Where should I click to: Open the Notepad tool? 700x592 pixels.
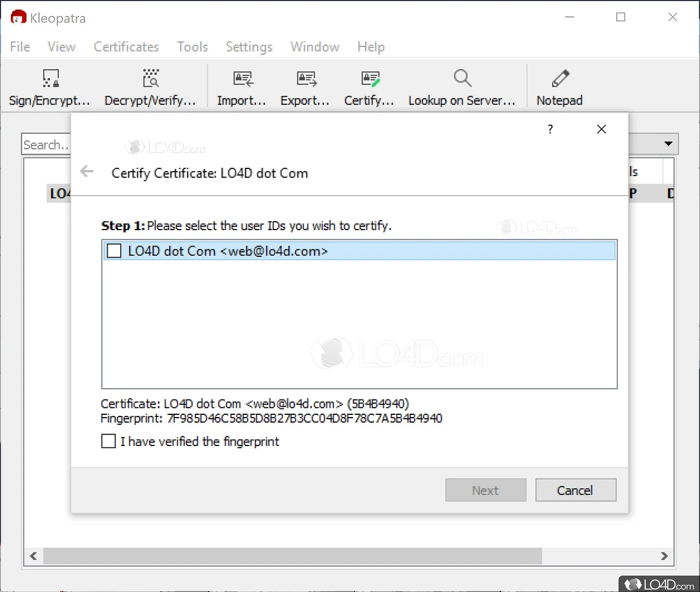point(559,86)
